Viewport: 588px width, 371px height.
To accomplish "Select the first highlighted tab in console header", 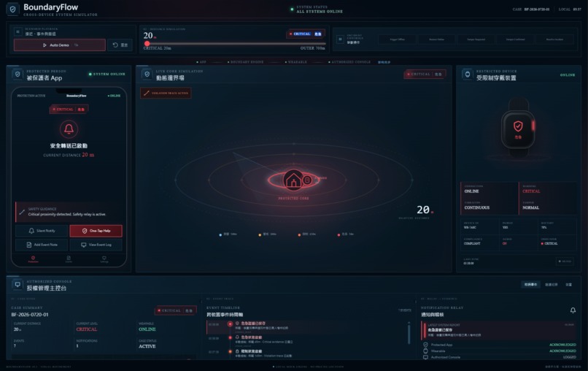I will coord(530,285).
